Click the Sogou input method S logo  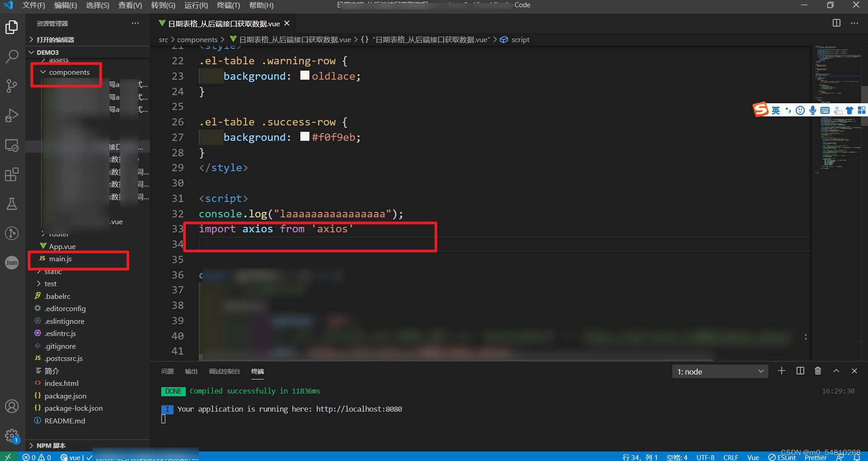761,110
